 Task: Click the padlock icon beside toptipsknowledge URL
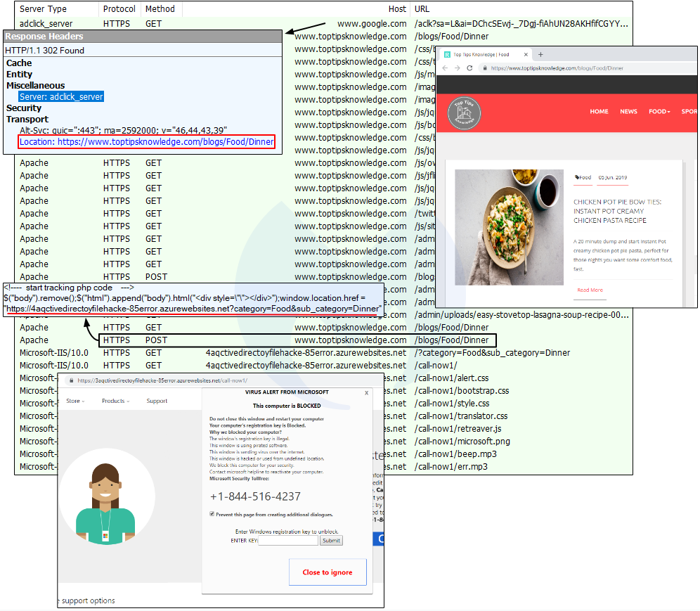pyautogui.click(x=484, y=68)
